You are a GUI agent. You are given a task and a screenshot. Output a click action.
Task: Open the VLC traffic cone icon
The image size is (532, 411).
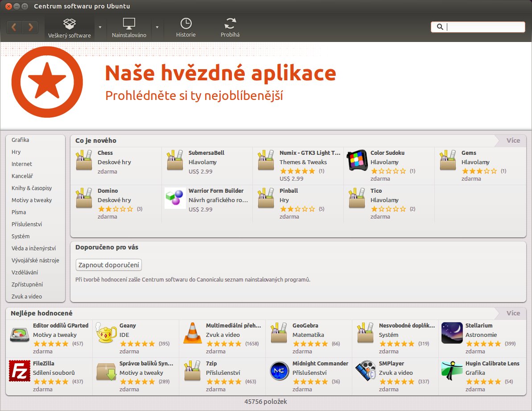coord(193,333)
